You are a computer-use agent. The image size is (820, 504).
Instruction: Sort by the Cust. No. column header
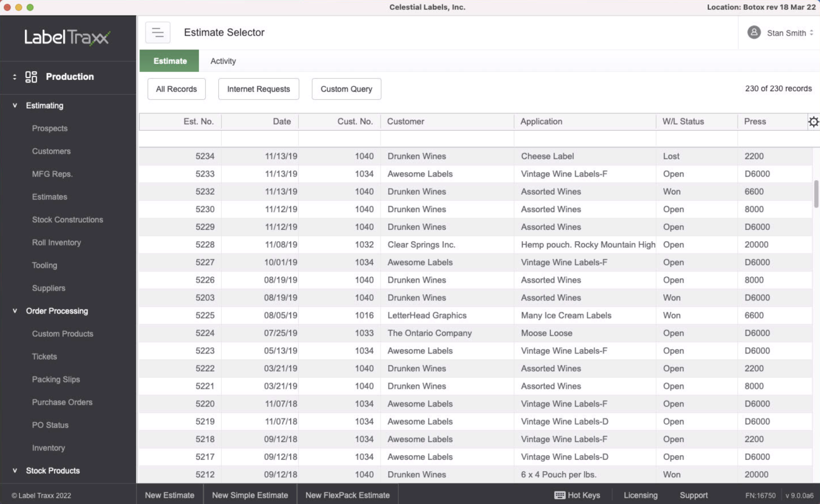340,122
